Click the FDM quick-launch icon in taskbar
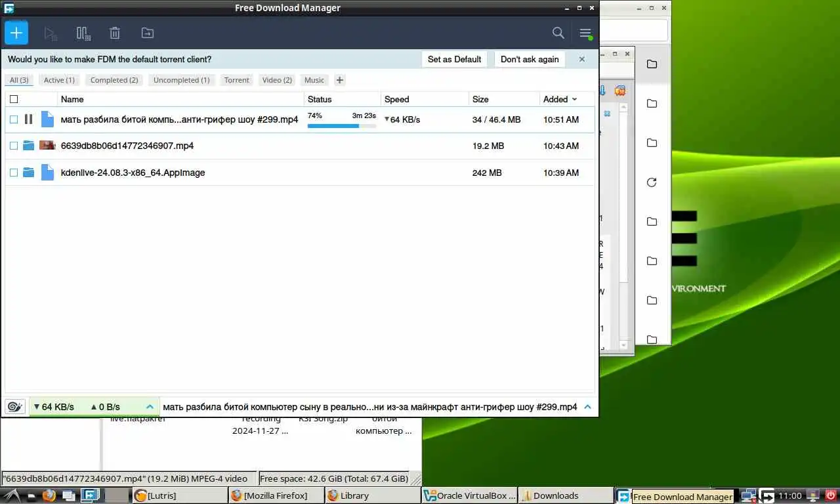 coord(91,495)
